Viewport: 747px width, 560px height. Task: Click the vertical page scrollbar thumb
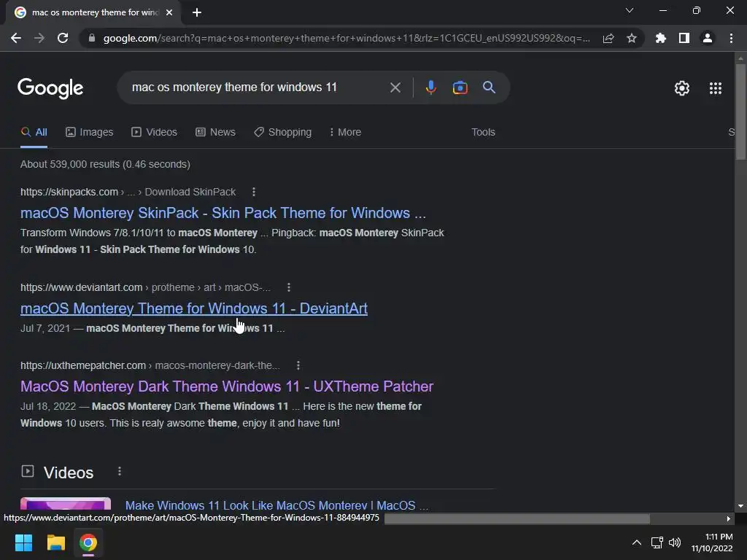click(740, 112)
